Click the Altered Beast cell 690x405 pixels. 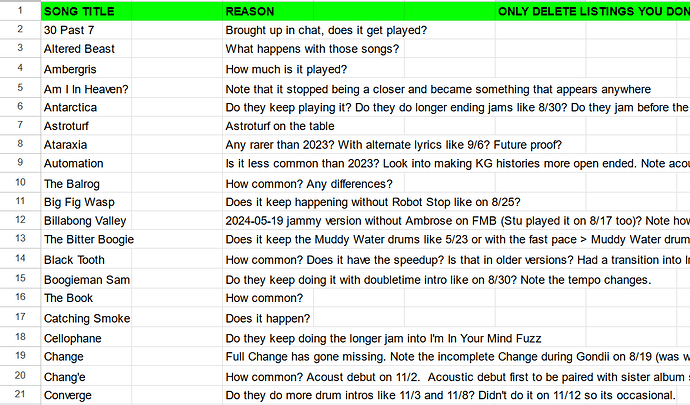tap(86, 49)
